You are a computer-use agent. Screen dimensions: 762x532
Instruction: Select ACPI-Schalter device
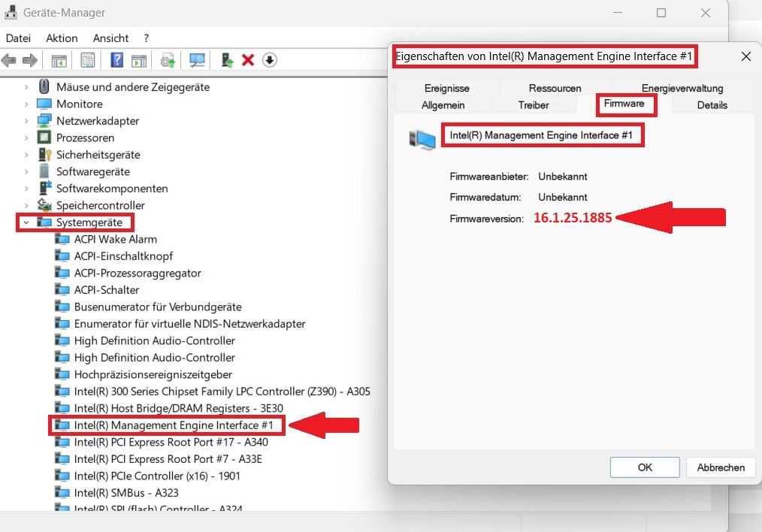point(107,290)
